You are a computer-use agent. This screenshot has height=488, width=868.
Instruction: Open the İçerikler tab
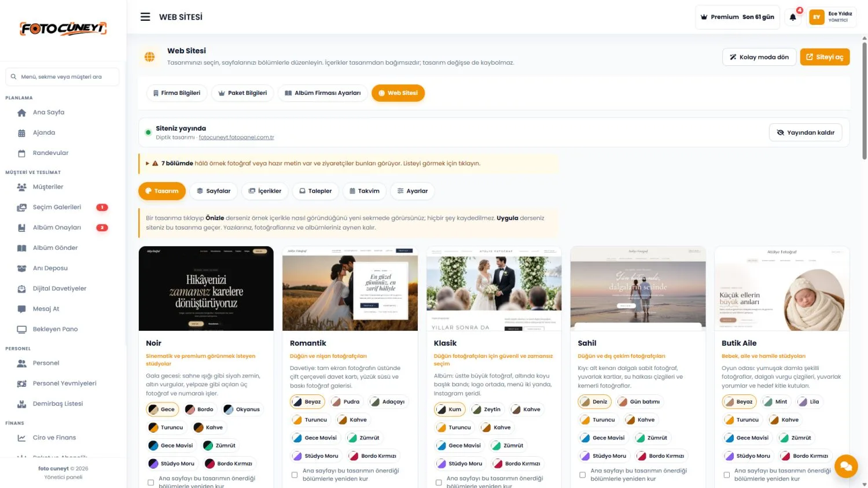[264, 191]
